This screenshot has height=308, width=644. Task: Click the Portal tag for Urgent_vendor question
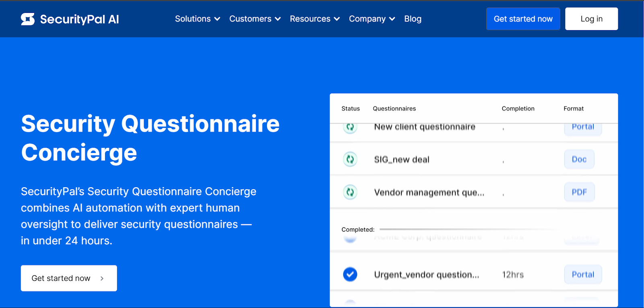(583, 274)
